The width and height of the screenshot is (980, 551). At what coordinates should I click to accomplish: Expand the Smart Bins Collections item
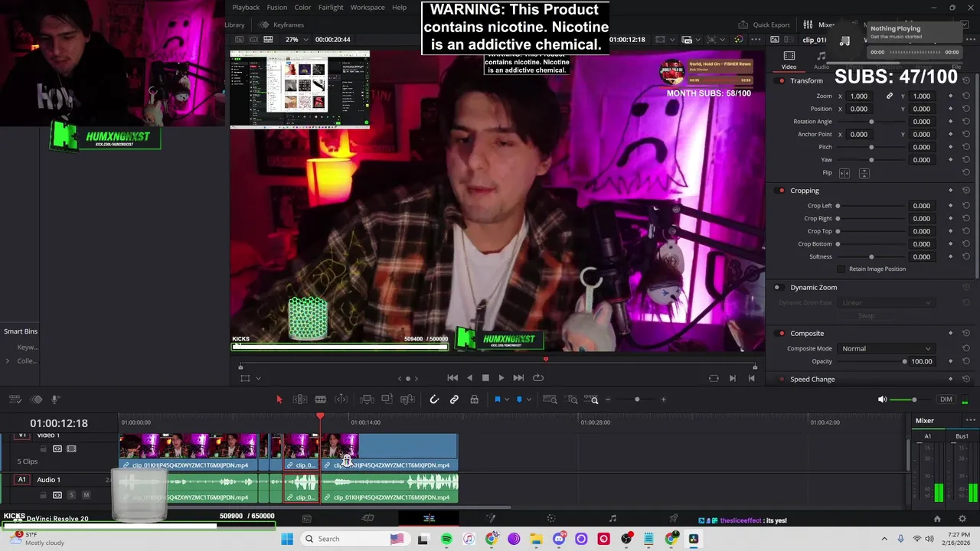click(x=8, y=361)
